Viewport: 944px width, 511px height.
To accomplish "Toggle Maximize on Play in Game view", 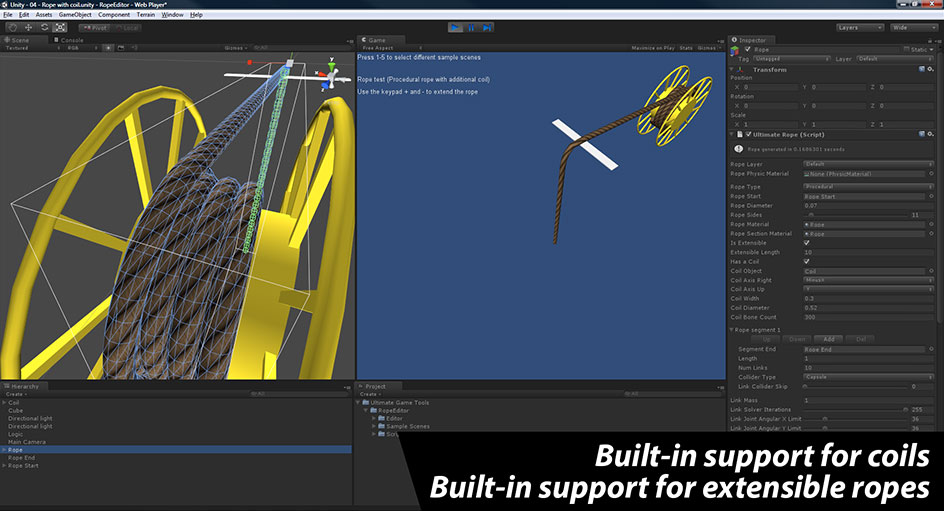I will click(653, 48).
